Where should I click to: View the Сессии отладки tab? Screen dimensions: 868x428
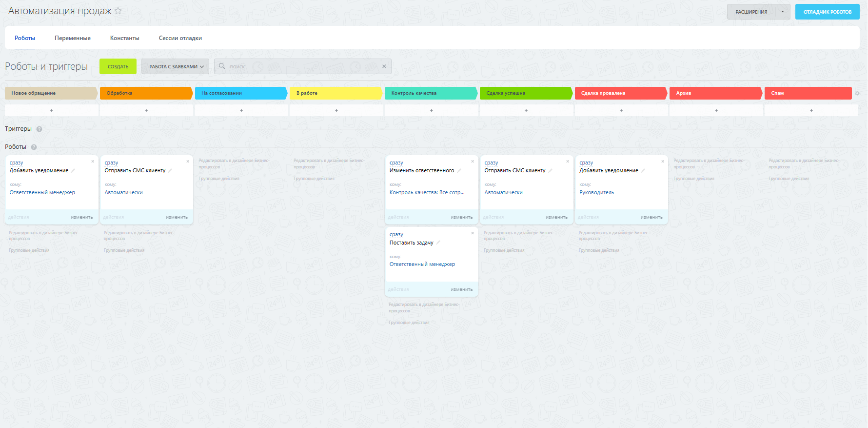(180, 38)
